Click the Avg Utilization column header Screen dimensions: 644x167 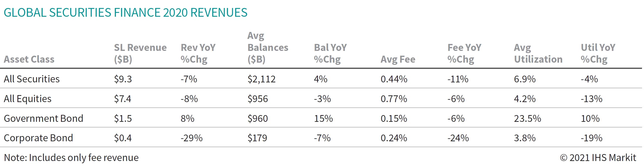point(538,53)
